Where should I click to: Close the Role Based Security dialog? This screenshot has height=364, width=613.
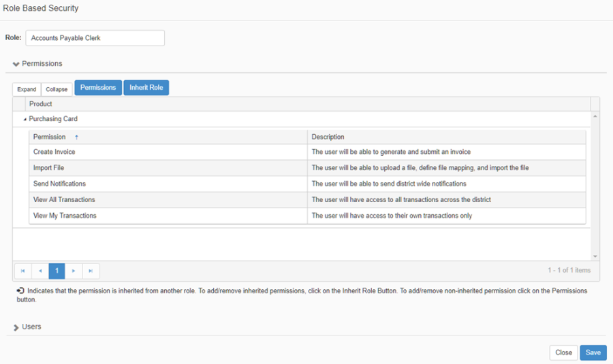[x=563, y=352]
